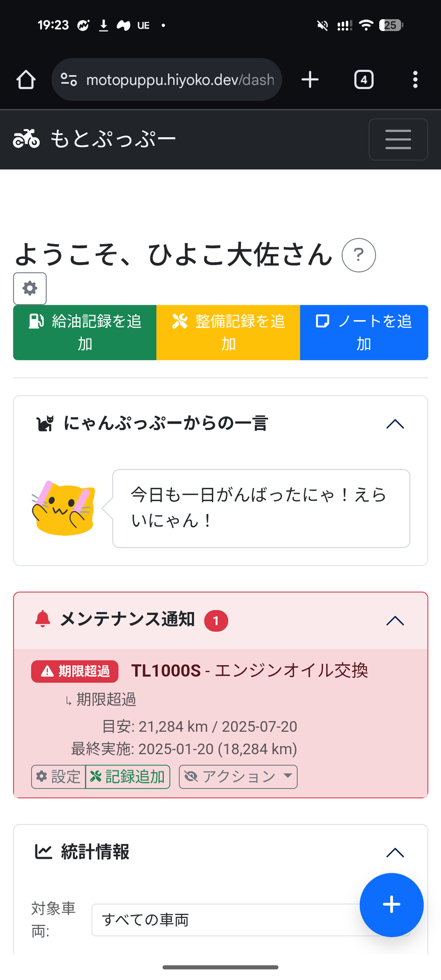441x980 pixels.
Task: Collapse the にゃんぷっぷーからの一言 panel
Action: (x=395, y=424)
